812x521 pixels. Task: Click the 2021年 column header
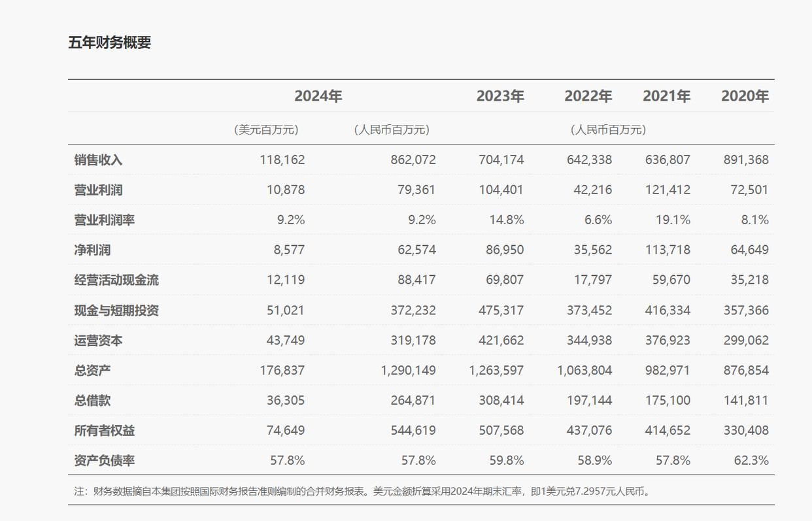(666, 96)
